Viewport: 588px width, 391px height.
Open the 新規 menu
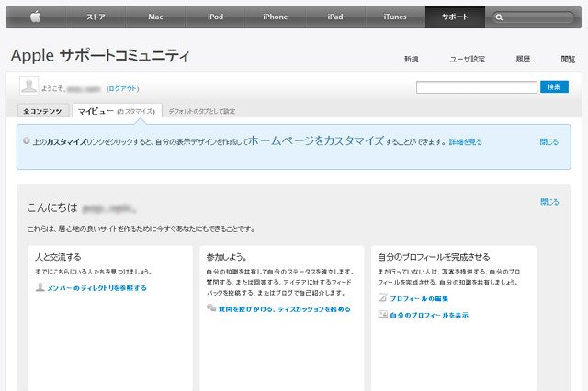click(x=412, y=59)
